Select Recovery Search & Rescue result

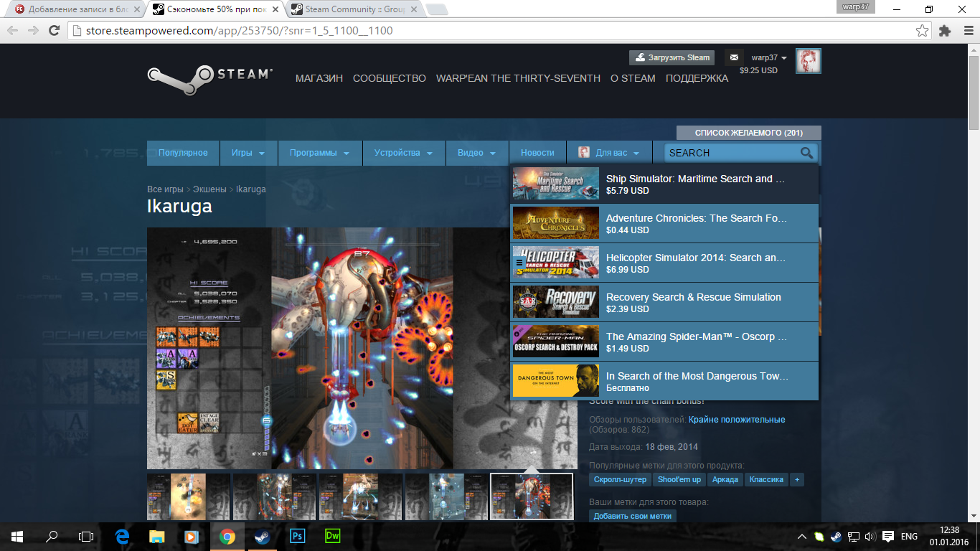pyautogui.click(x=664, y=302)
